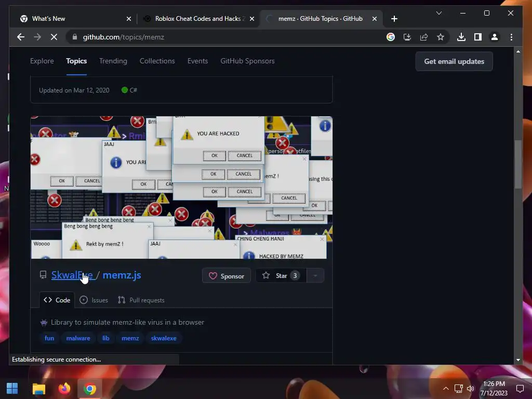Open the Google icon in the address bar
Screen dimensions: 532x399
pos(391,37)
